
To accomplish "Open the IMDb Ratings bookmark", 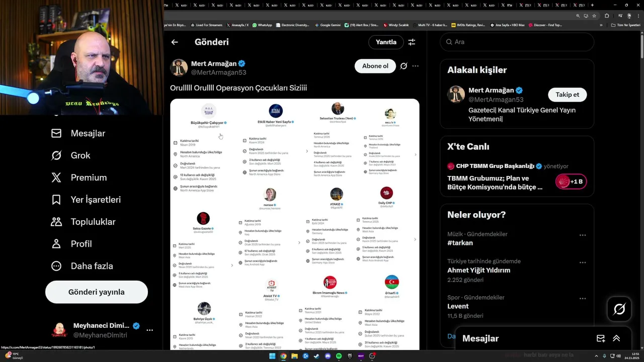I will [468, 25].
